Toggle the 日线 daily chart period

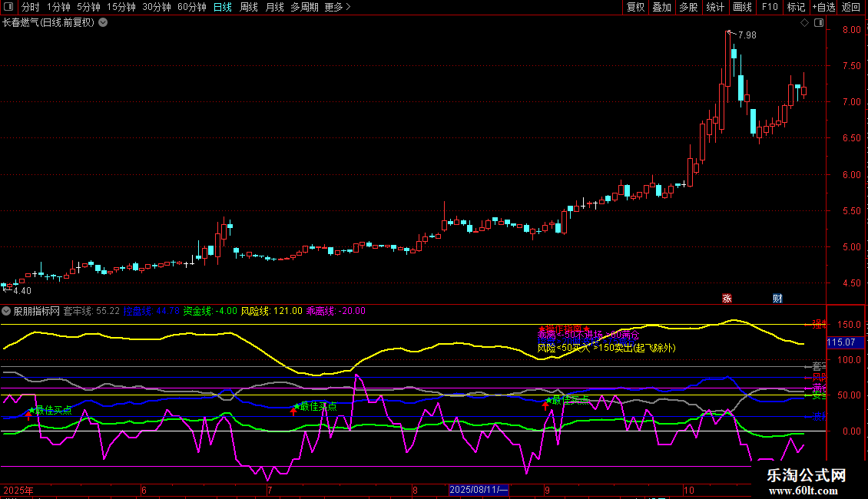223,7
